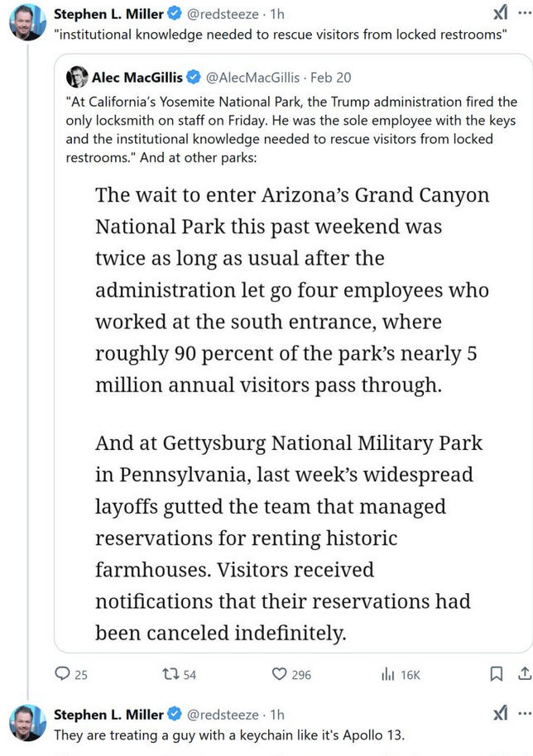Image resolution: width=533 pixels, height=756 pixels.
Task: Click Stephen L. Miller's avatar on top tweet
Action: (26, 22)
